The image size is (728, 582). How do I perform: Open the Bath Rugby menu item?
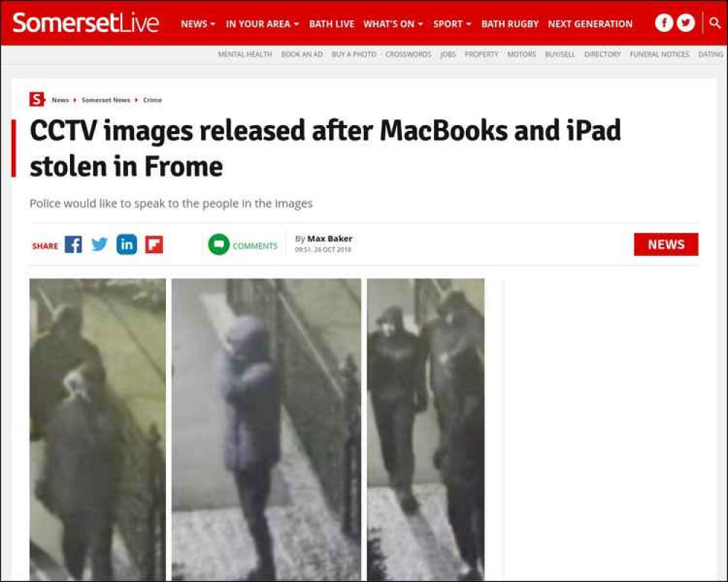pyautogui.click(x=510, y=24)
